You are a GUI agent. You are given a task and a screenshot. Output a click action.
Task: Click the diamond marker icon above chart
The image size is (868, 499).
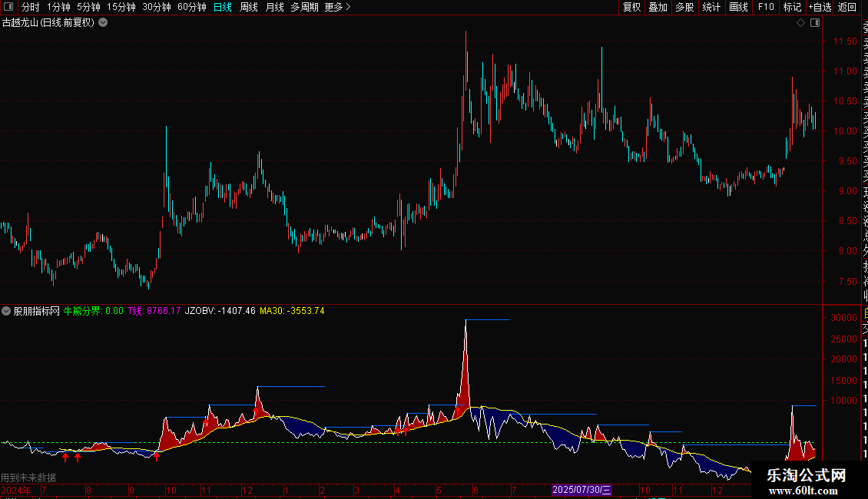pyautogui.click(x=800, y=23)
